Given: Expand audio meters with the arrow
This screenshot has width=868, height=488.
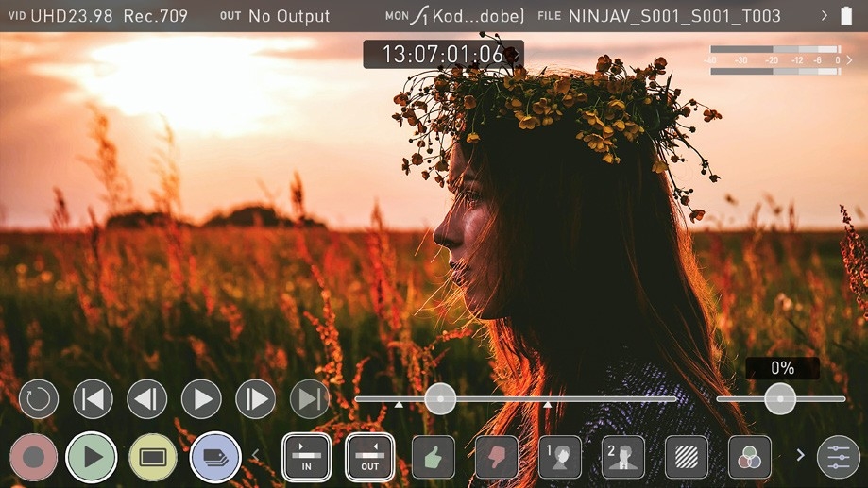Looking at the screenshot, I should coord(849,59).
